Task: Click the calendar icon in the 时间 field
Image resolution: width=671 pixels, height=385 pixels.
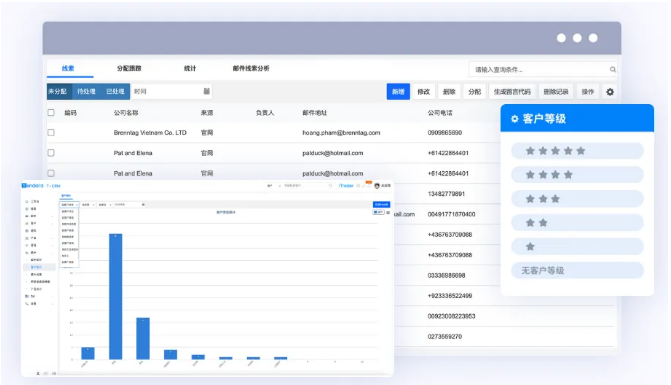Action: coord(206,91)
